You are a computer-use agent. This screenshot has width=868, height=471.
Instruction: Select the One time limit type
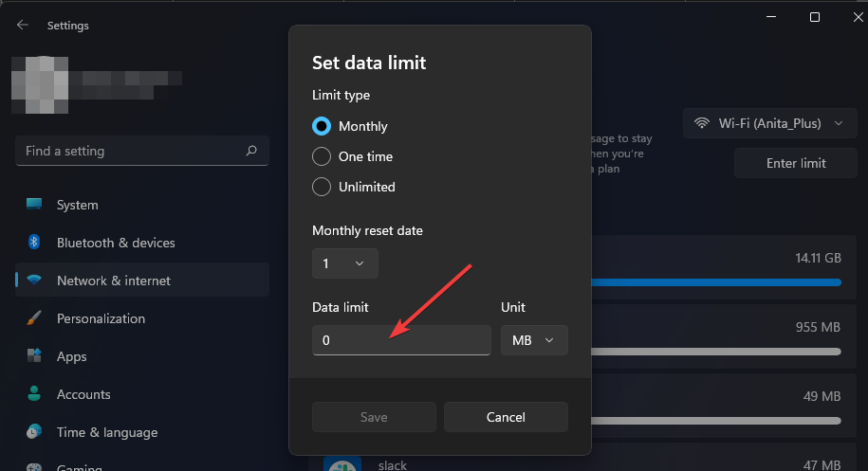click(322, 156)
